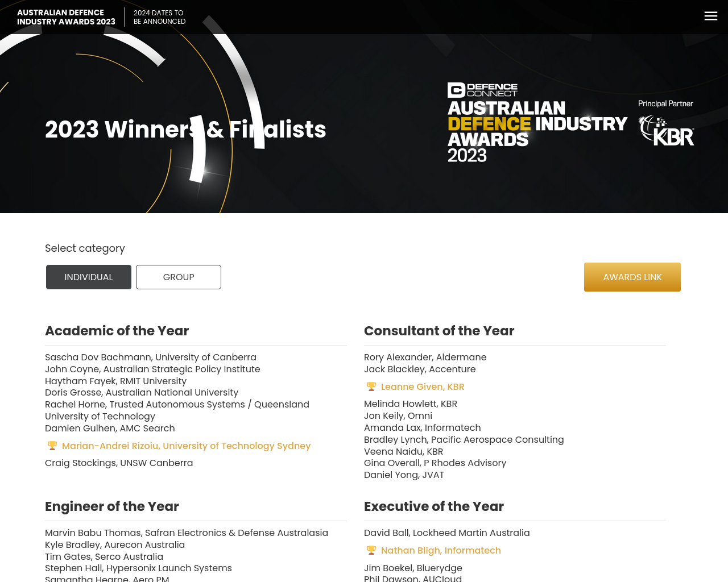
Task: Switch to the Group category tab
Action: tap(179, 277)
